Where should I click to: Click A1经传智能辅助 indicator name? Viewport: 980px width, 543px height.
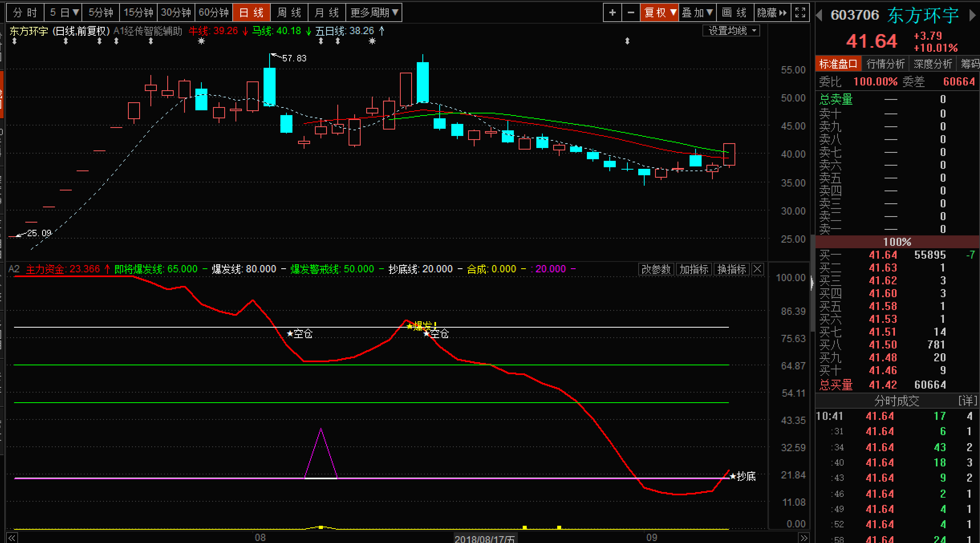(148, 31)
